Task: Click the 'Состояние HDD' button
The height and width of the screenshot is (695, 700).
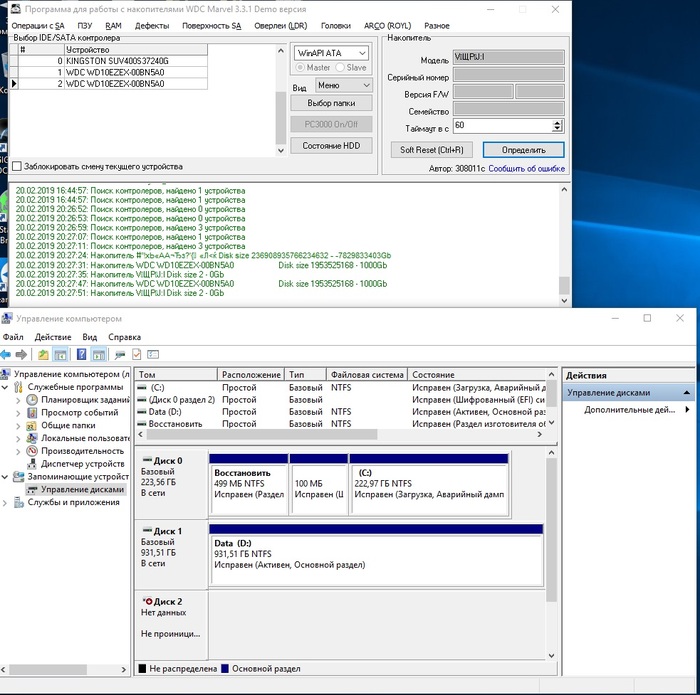Action: pos(331,146)
